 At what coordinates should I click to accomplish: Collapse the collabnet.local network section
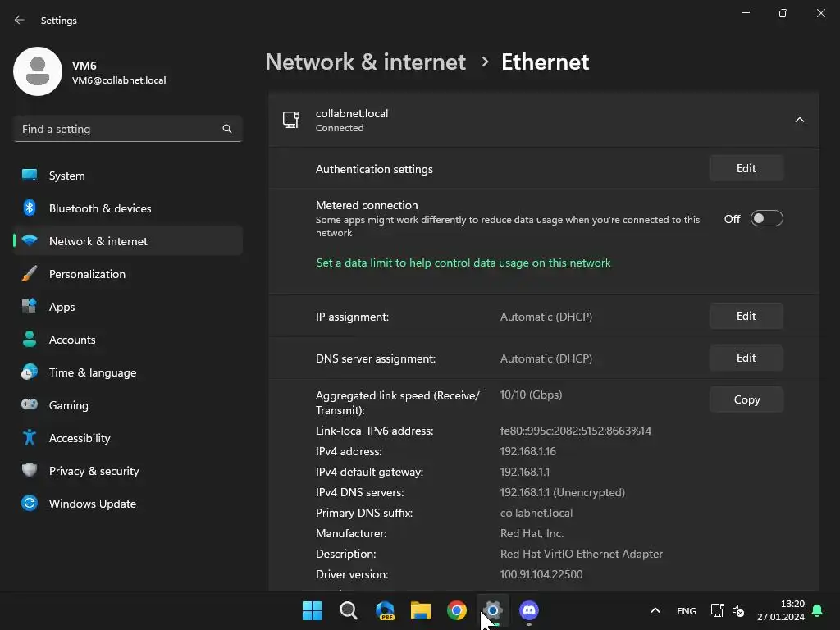coord(799,121)
